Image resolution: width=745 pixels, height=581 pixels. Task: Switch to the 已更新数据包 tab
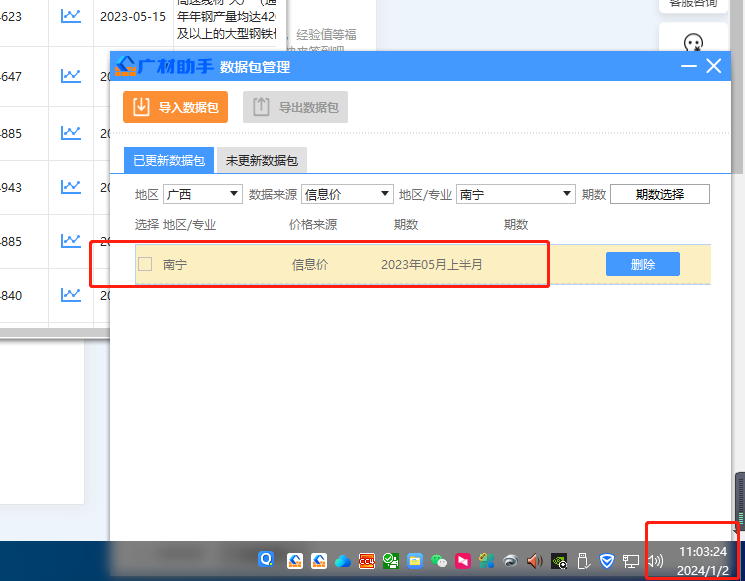pos(169,160)
